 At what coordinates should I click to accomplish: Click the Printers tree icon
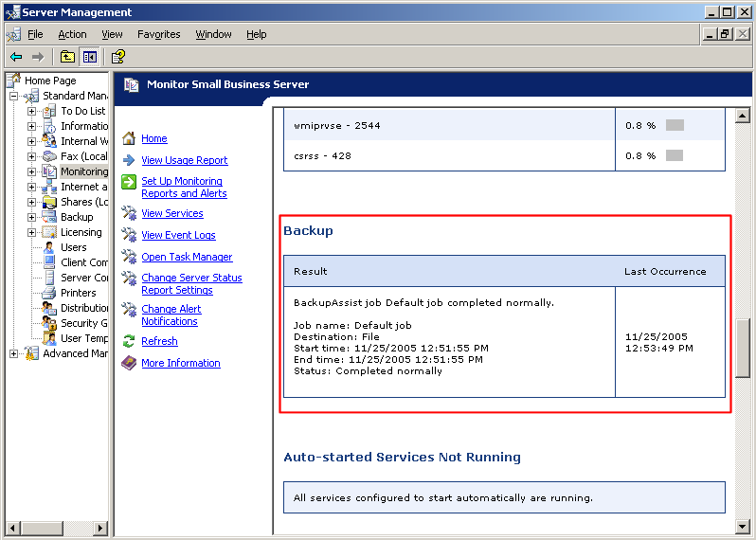pos(49,293)
